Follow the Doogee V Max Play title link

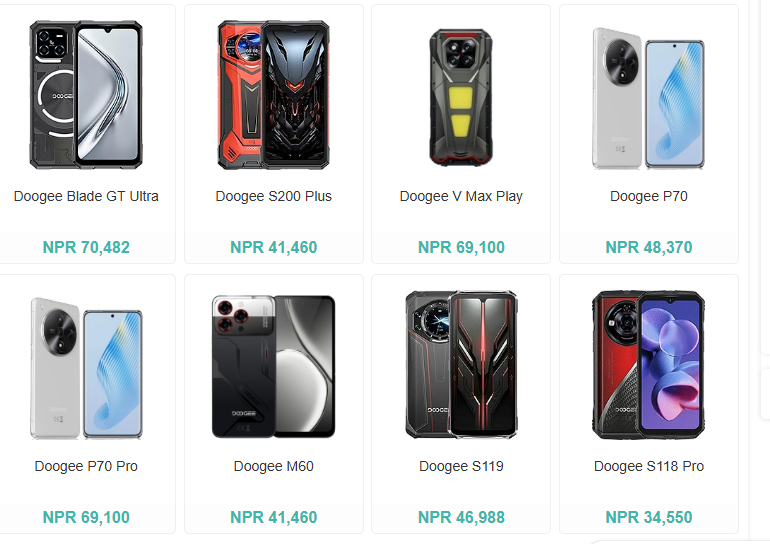(x=461, y=196)
